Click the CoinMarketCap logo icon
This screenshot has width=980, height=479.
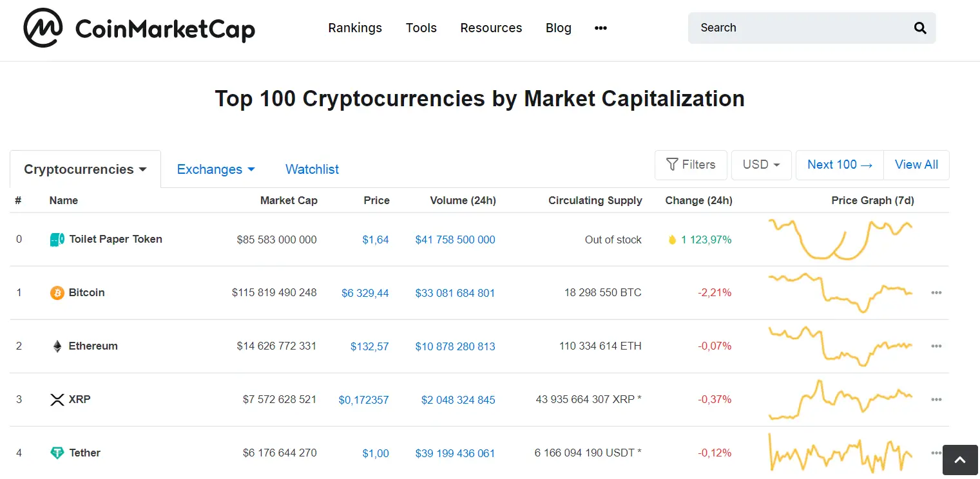43,28
